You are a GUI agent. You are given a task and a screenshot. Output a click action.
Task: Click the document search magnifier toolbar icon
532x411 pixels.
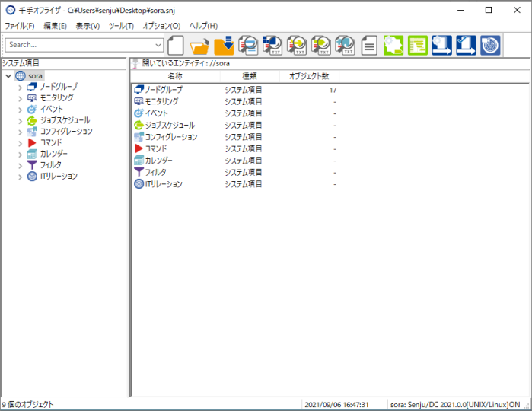click(248, 45)
